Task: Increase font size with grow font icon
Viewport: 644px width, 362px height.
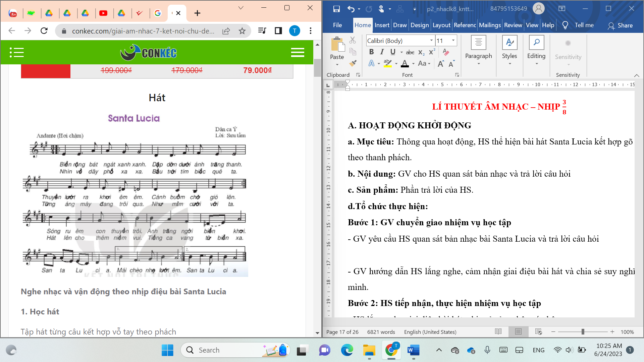Action: [x=441, y=64]
